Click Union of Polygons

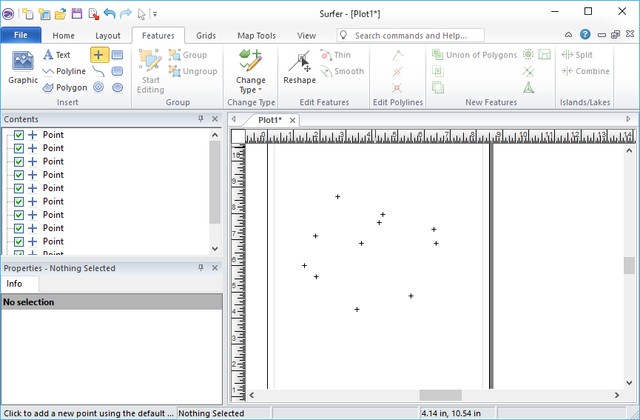pos(475,55)
